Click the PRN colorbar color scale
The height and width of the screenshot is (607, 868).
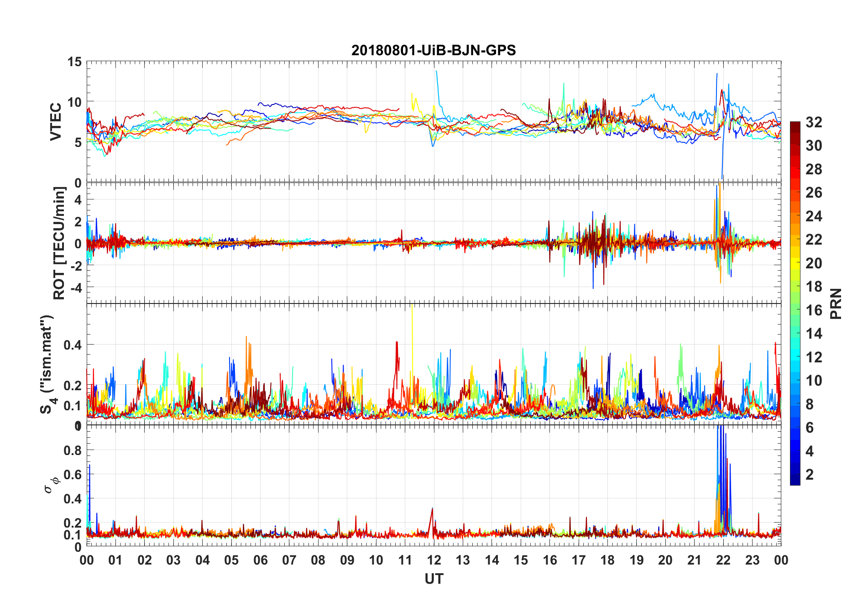tap(795, 303)
